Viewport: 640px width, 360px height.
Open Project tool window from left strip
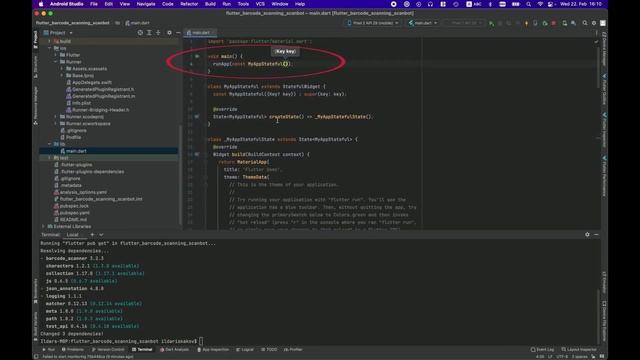[x=36, y=40]
